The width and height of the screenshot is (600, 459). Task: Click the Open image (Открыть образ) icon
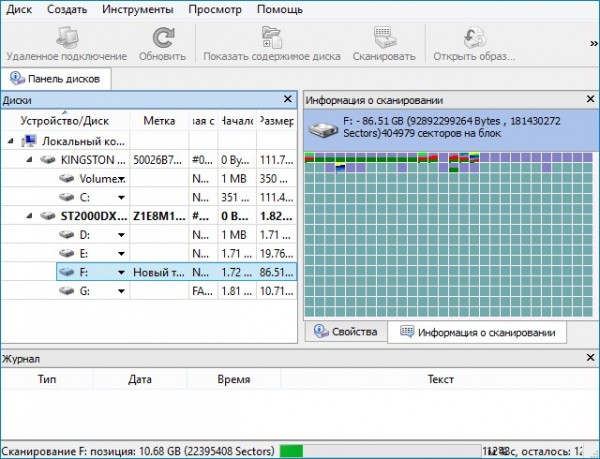click(474, 37)
